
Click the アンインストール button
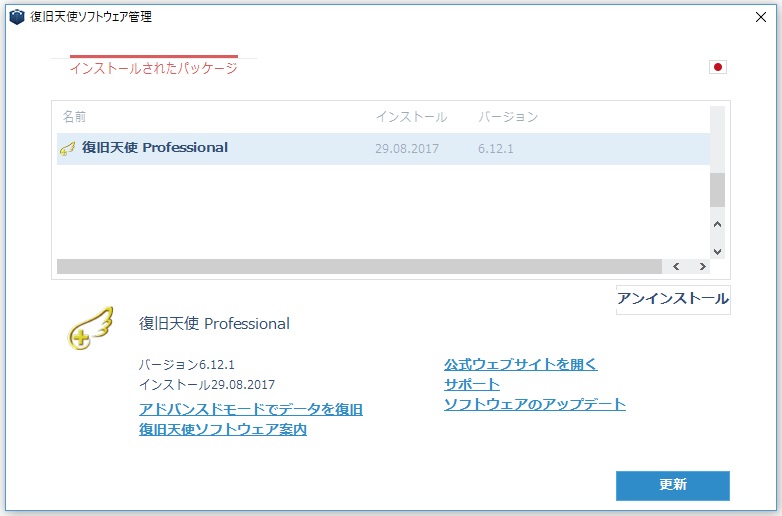(x=673, y=299)
